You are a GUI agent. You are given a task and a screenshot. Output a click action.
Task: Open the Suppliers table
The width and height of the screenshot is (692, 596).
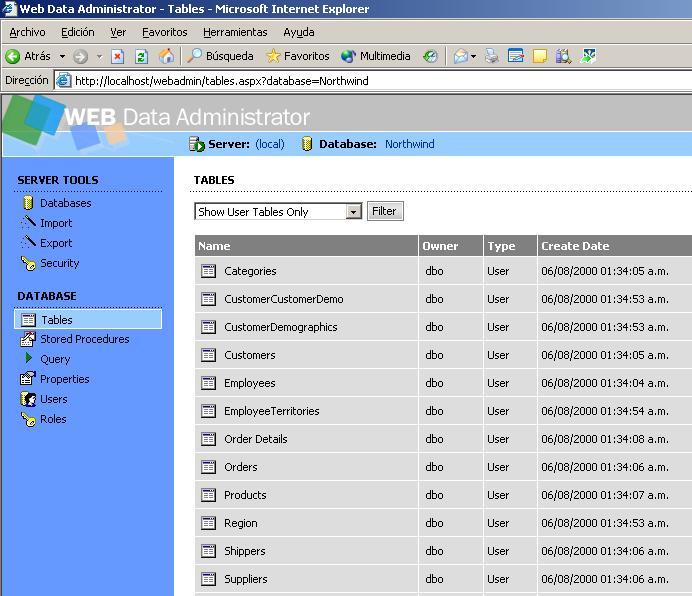pos(246,579)
